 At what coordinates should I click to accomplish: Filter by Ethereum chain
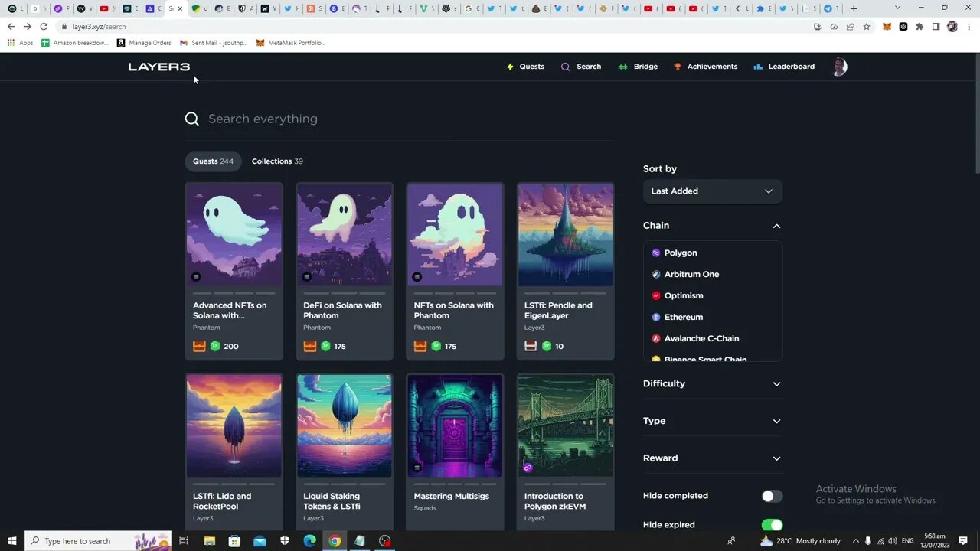(684, 317)
